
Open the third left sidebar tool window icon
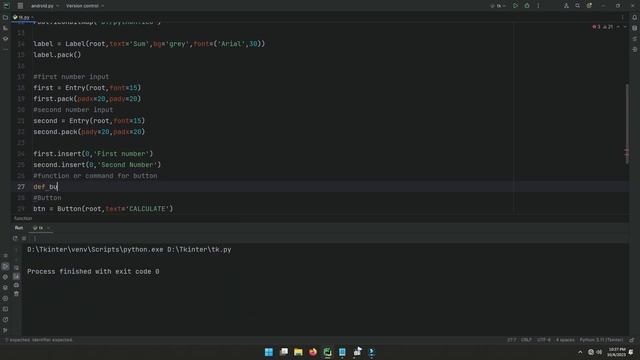[x=5, y=39]
